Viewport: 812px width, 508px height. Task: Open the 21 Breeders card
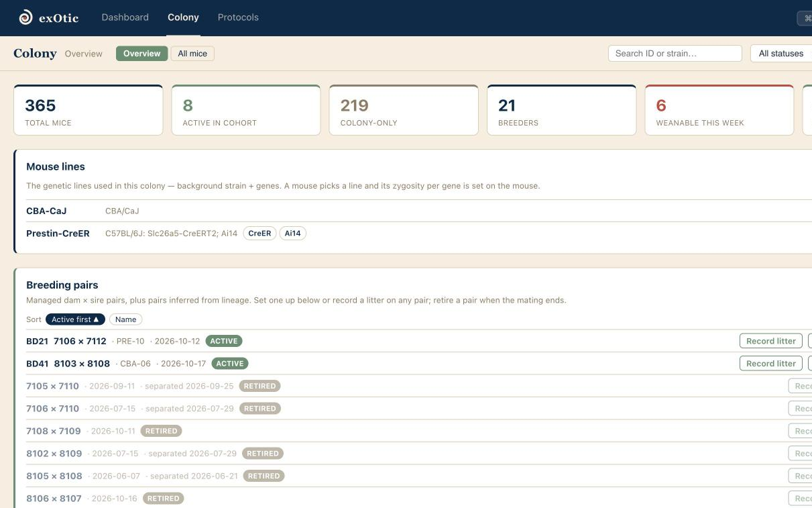click(x=561, y=110)
